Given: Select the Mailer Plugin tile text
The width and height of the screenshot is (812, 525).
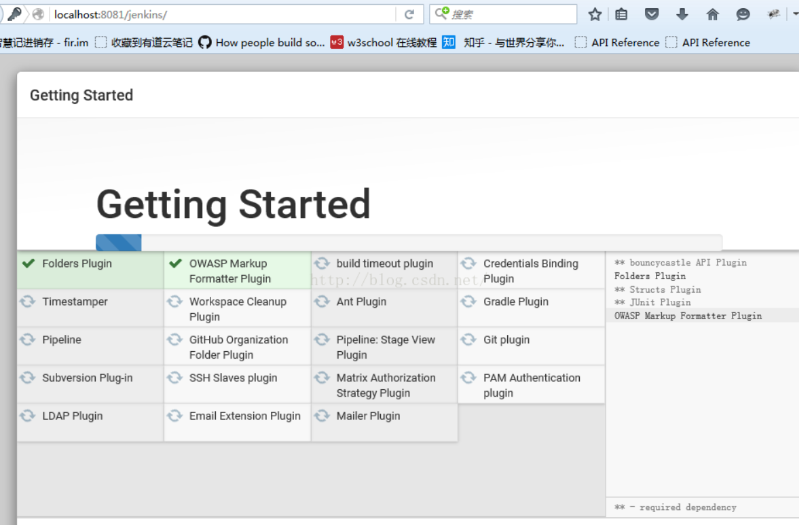Looking at the screenshot, I should [x=368, y=416].
